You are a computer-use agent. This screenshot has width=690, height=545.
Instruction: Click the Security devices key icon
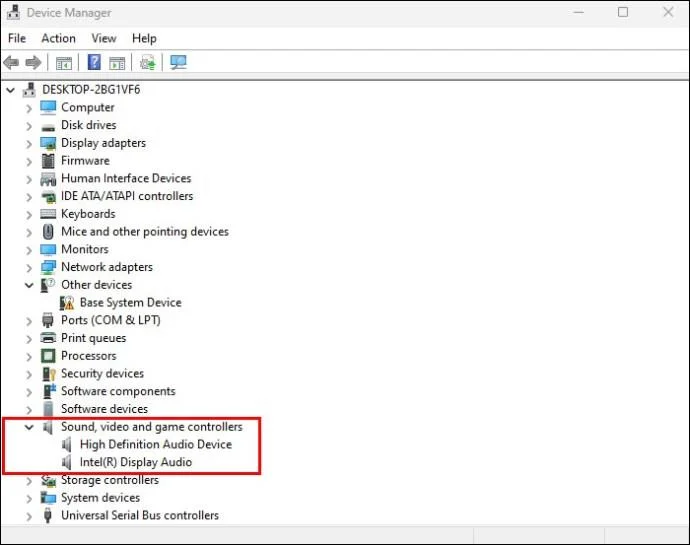pos(48,374)
